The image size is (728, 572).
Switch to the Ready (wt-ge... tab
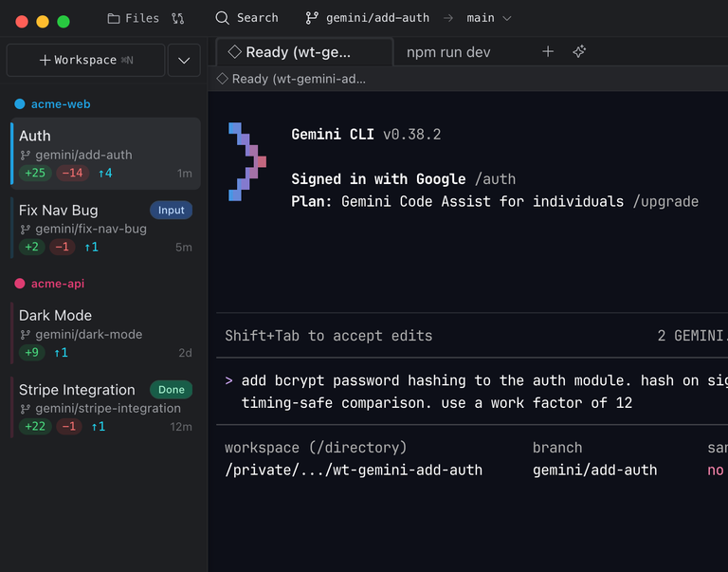pos(304,52)
